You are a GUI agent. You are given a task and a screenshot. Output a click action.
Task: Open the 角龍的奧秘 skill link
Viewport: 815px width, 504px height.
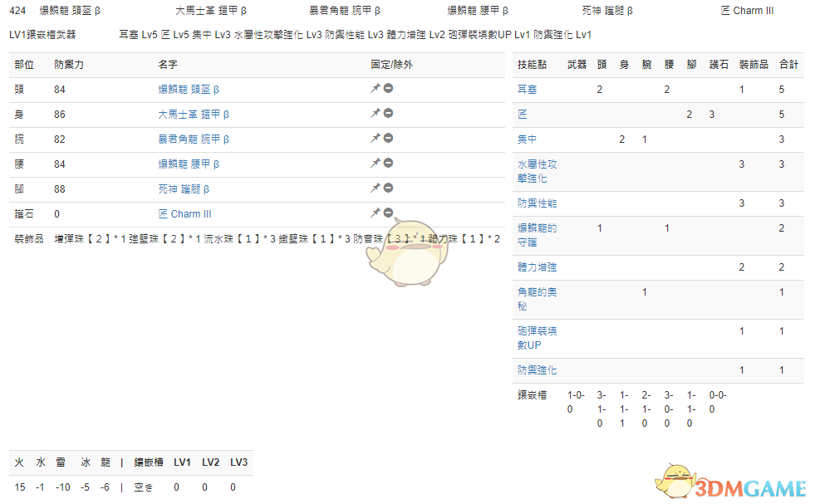coord(537,299)
